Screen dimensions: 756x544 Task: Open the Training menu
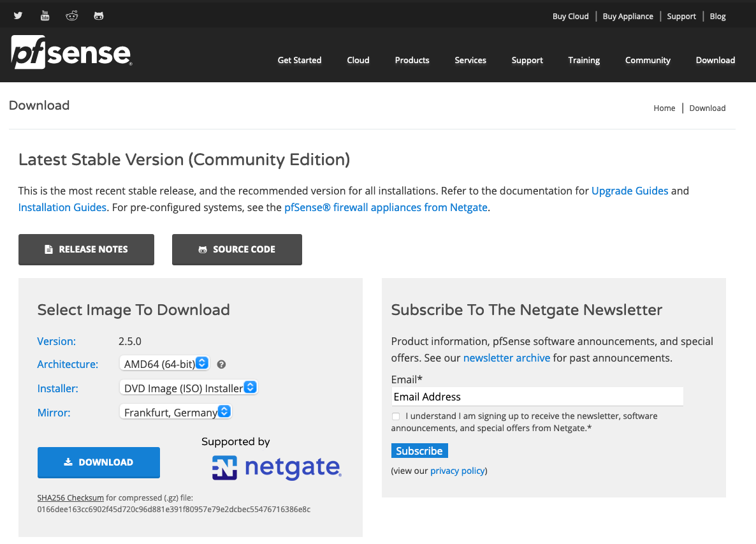pyautogui.click(x=584, y=61)
